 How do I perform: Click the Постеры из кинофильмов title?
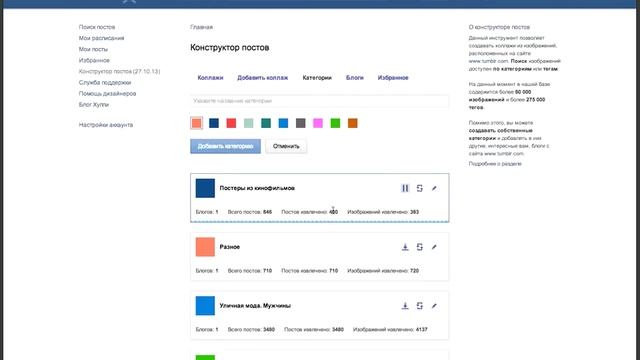[257, 188]
